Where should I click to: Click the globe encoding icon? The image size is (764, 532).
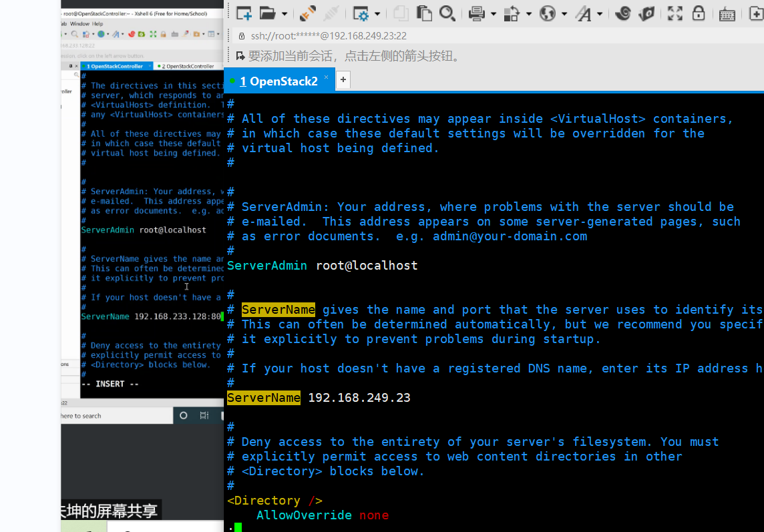[548, 13]
